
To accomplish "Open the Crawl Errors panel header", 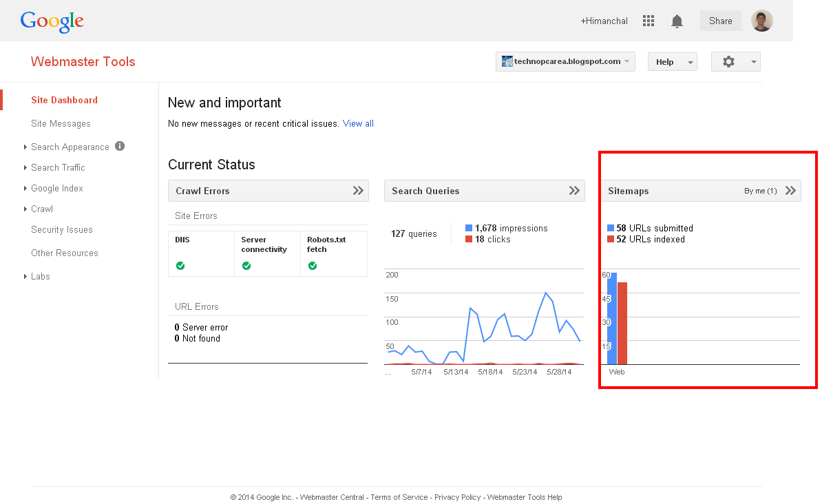I will [268, 191].
